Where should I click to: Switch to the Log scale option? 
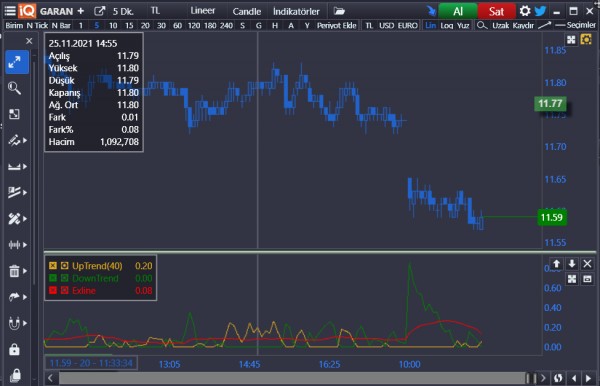[x=446, y=26]
